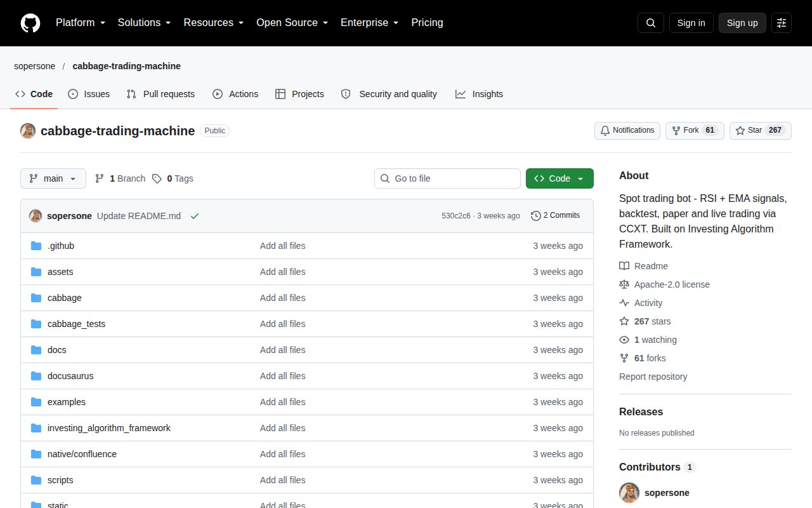Expand the Platform menu
This screenshot has height=508, width=812.
coord(81,23)
